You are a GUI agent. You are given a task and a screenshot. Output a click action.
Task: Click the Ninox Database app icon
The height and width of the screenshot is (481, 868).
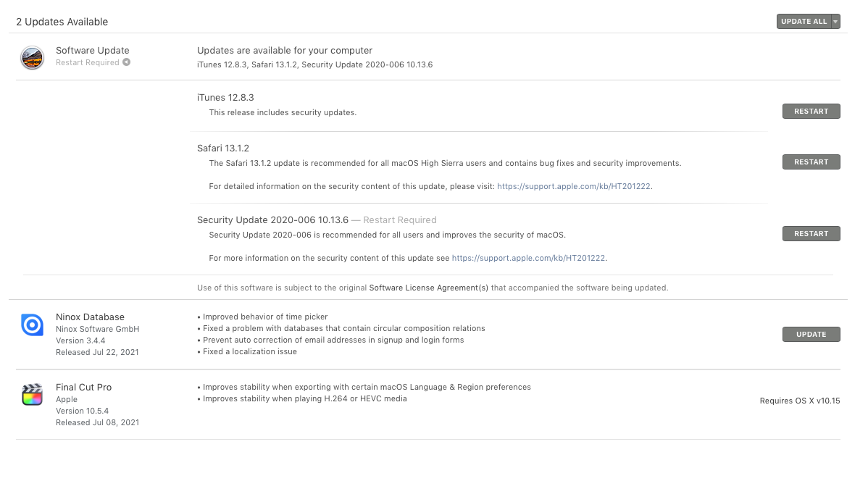[x=32, y=325]
